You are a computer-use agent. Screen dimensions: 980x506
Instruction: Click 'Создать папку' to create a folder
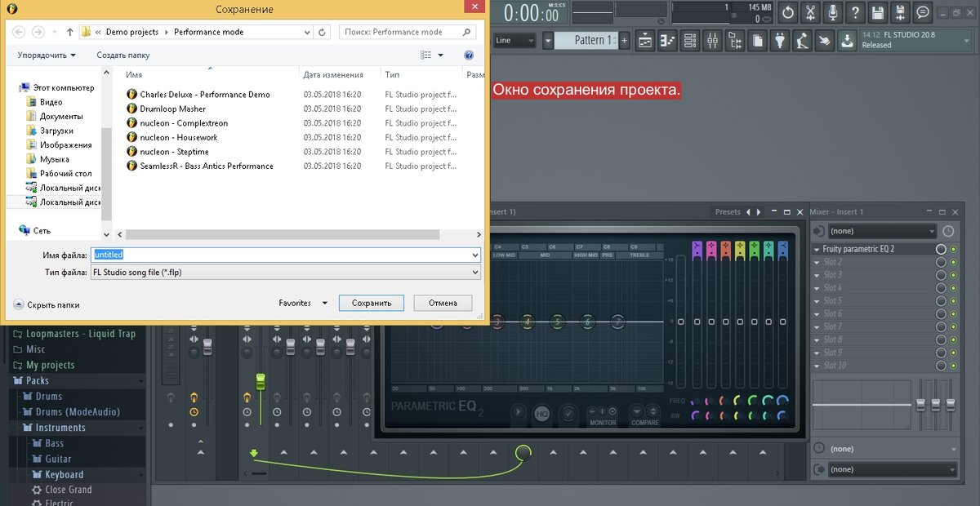[123, 55]
